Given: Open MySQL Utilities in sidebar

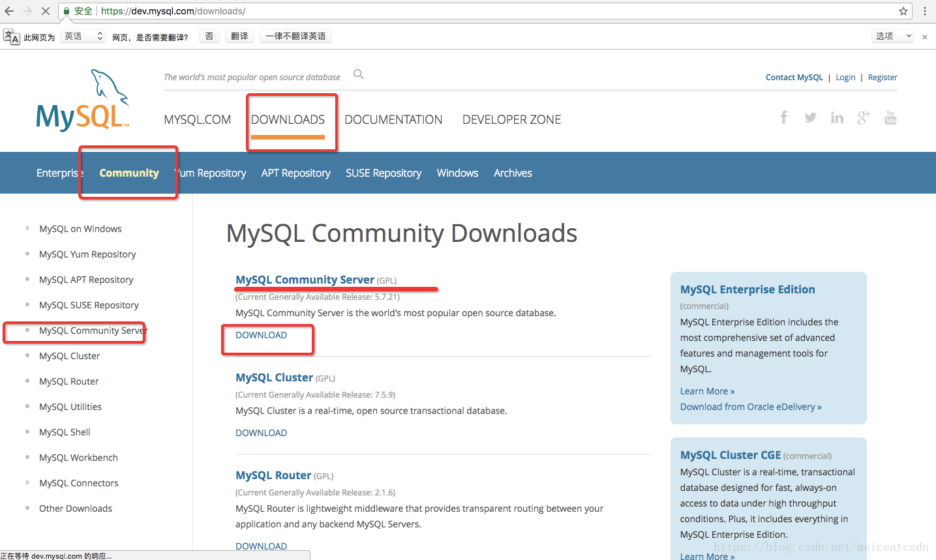Looking at the screenshot, I should [x=70, y=407].
